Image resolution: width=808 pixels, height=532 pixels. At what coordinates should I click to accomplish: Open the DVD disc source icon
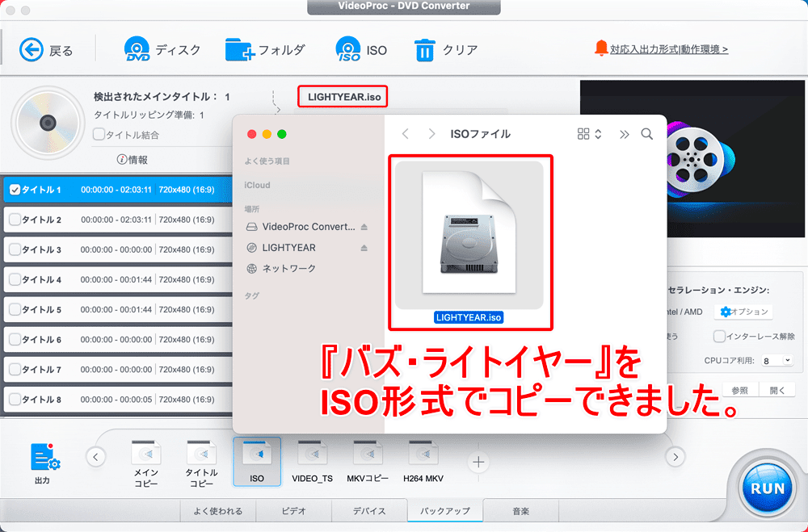coord(137,50)
